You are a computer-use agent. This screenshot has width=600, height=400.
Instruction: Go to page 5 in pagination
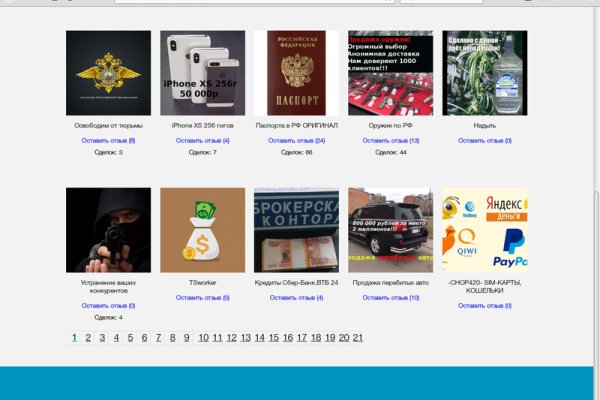coord(130,338)
